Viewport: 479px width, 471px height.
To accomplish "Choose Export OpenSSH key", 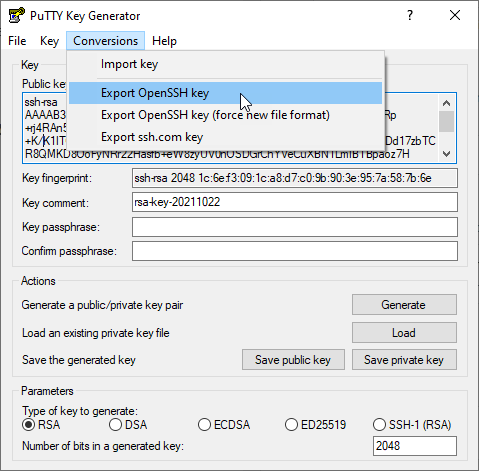I will coord(225,93).
